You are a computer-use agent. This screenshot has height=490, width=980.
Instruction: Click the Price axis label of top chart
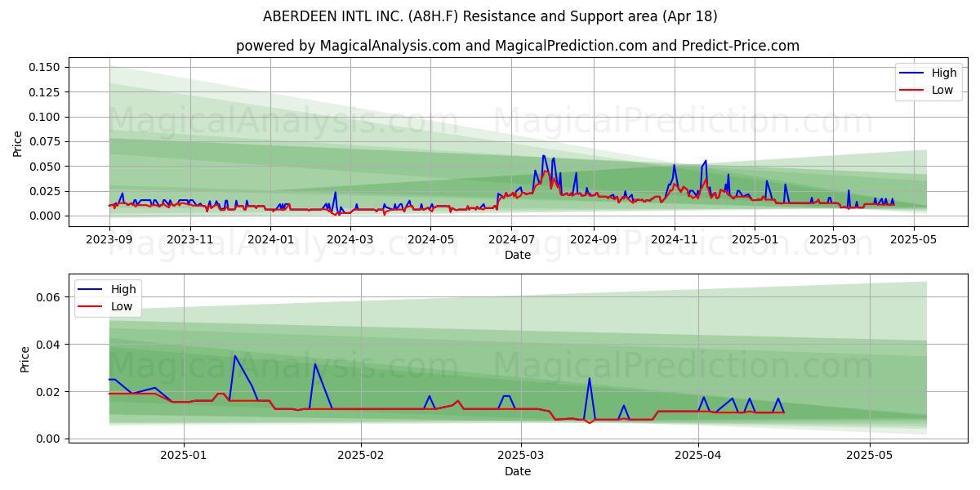click(x=18, y=142)
